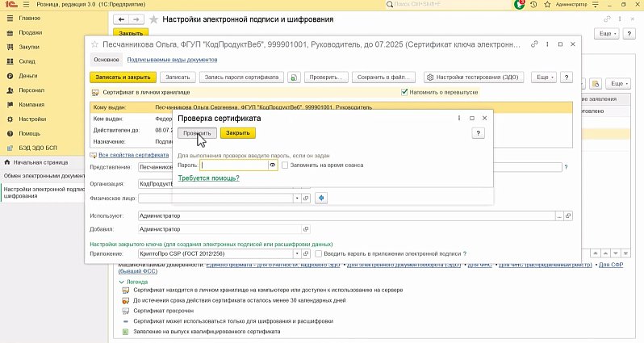
Task: Open help question button in Проверка сертификата dialog
Action: tap(478, 133)
